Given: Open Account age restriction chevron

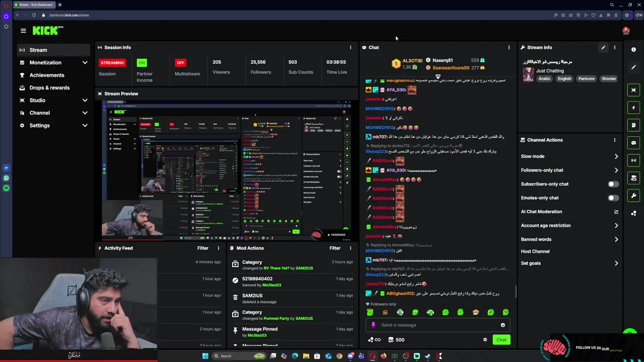Looking at the screenshot, I should tap(616, 226).
